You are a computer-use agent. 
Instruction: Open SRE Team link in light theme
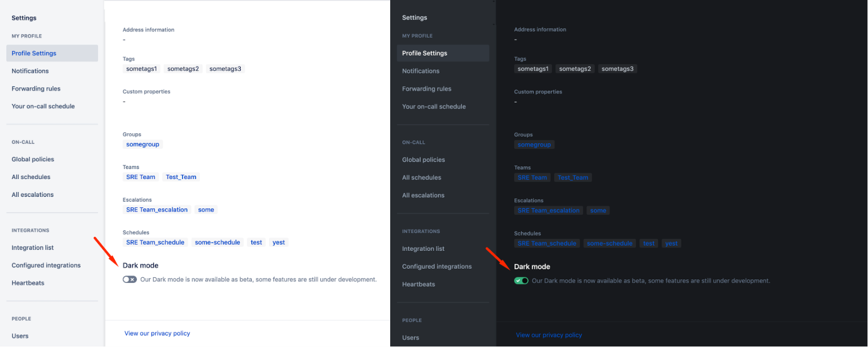(141, 177)
